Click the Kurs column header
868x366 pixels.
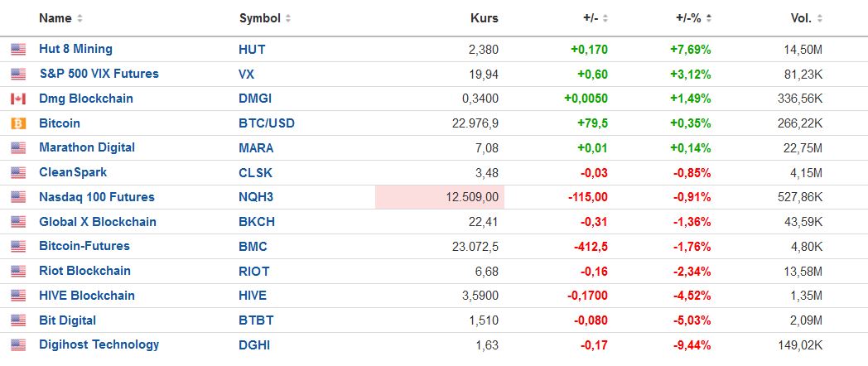(485, 18)
